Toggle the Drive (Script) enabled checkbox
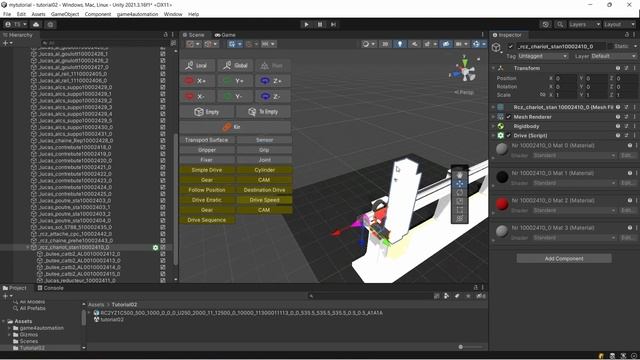 509,136
